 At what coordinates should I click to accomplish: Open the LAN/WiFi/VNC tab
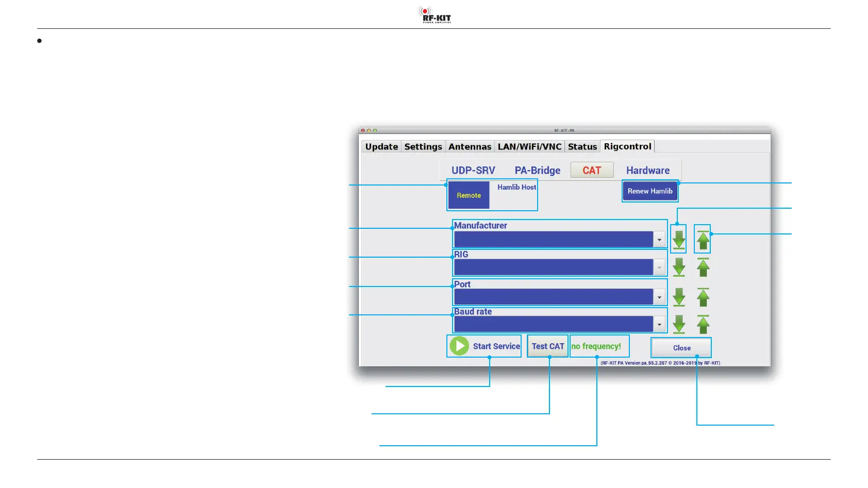529,147
